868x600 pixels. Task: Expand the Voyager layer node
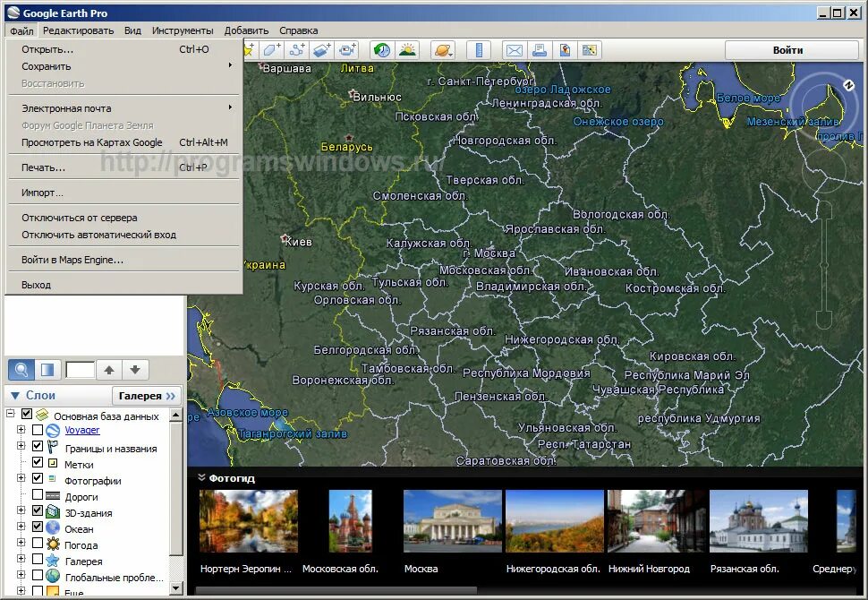pos(21,429)
